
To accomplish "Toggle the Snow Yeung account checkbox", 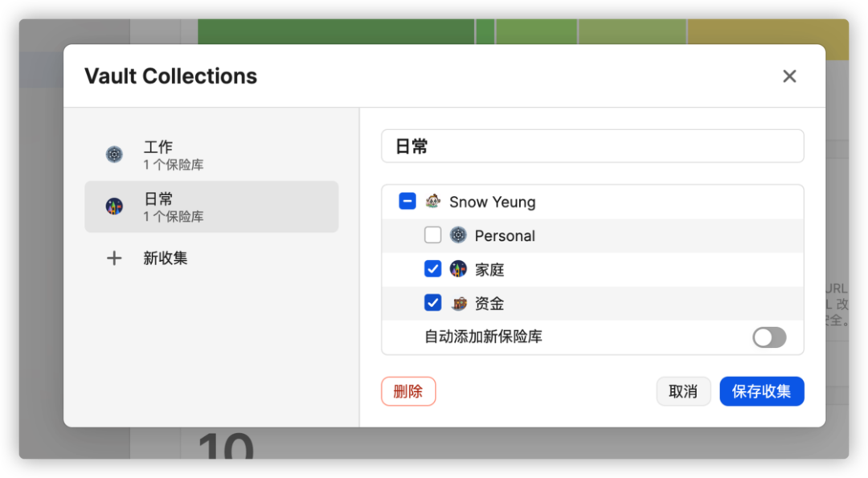I will [407, 202].
